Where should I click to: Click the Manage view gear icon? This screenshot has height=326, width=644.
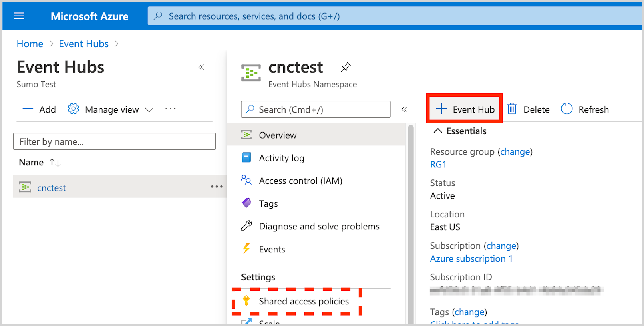[73, 109]
